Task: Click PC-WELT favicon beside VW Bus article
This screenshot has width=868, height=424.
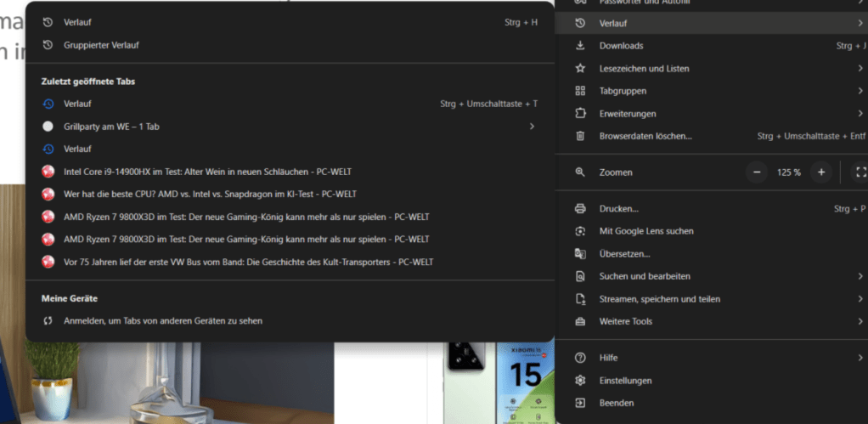Action: pos(48,263)
